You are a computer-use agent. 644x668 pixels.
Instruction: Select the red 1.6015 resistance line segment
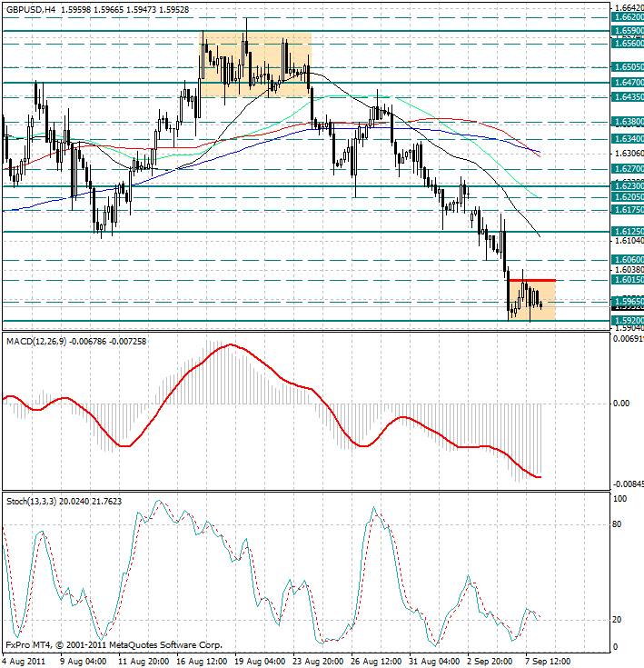pyautogui.click(x=532, y=280)
